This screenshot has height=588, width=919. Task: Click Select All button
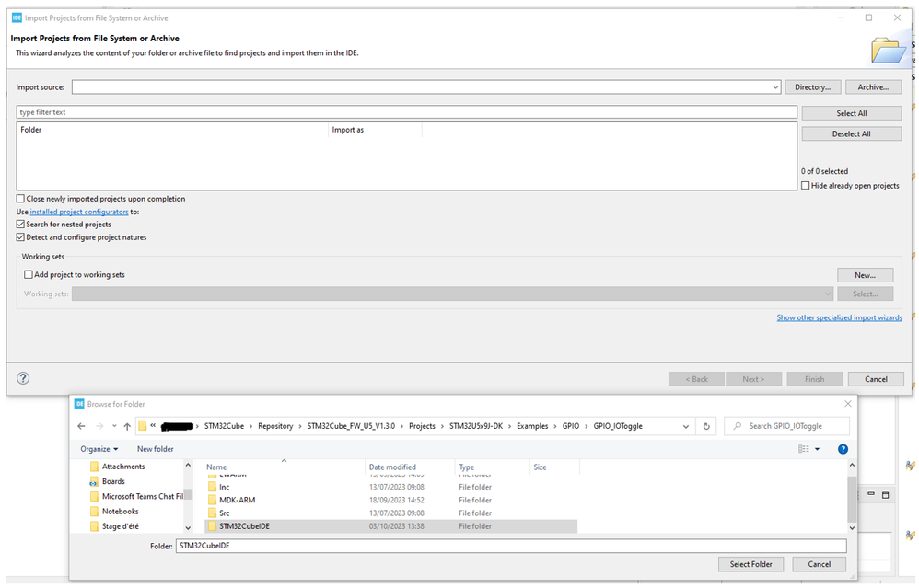pos(852,113)
